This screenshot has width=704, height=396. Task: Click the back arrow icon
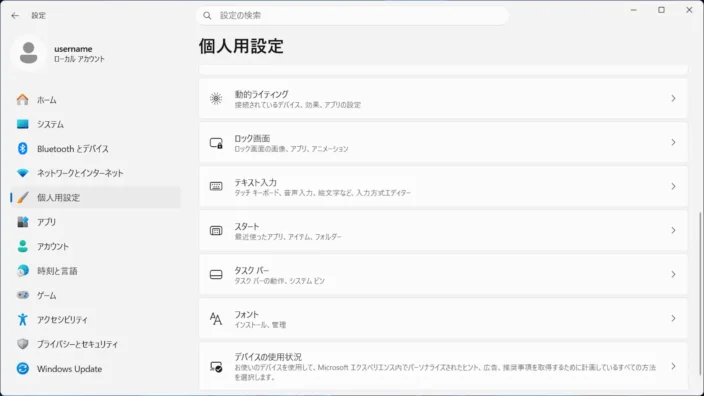pos(15,16)
